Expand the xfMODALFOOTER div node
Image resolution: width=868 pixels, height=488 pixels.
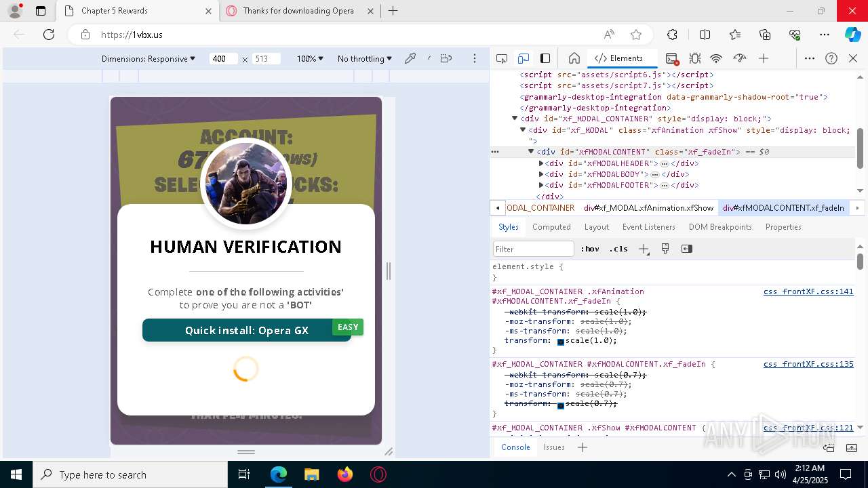pyautogui.click(x=541, y=185)
